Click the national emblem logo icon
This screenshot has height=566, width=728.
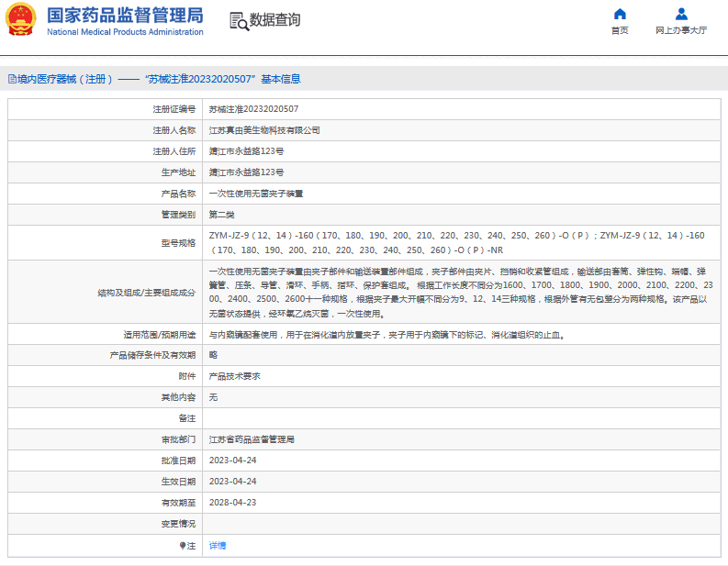pyautogui.click(x=20, y=19)
